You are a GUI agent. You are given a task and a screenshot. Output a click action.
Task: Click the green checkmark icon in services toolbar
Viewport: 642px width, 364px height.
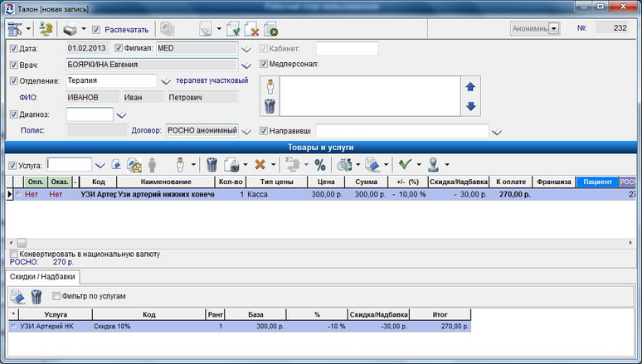click(405, 164)
